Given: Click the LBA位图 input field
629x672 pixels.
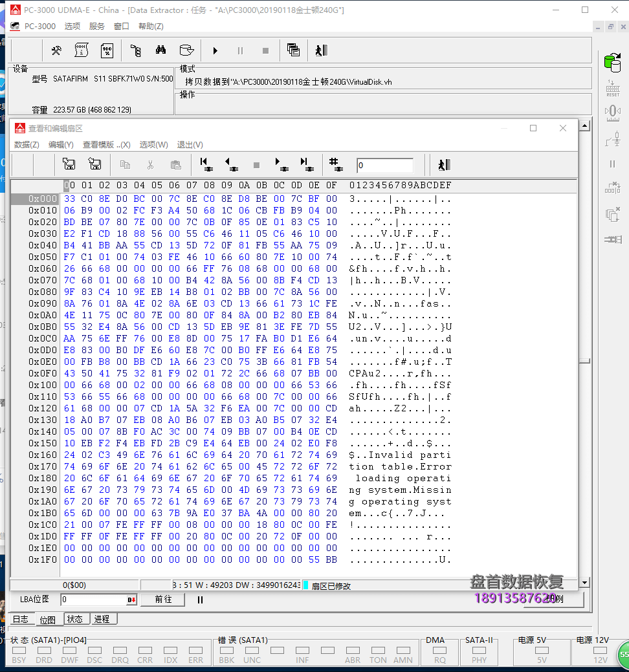Looking at the screenshot, I should [93, 600].
